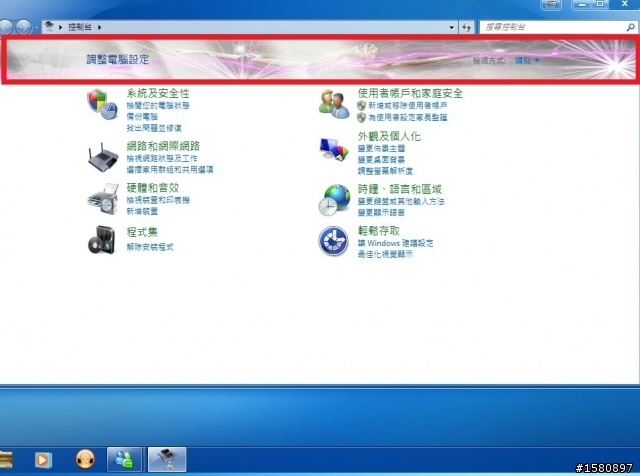The width and height of the screenshot is (640, 476).
Task: Click the 讓 Windows 建議設定 link
Action: click(x=395, y=243)
